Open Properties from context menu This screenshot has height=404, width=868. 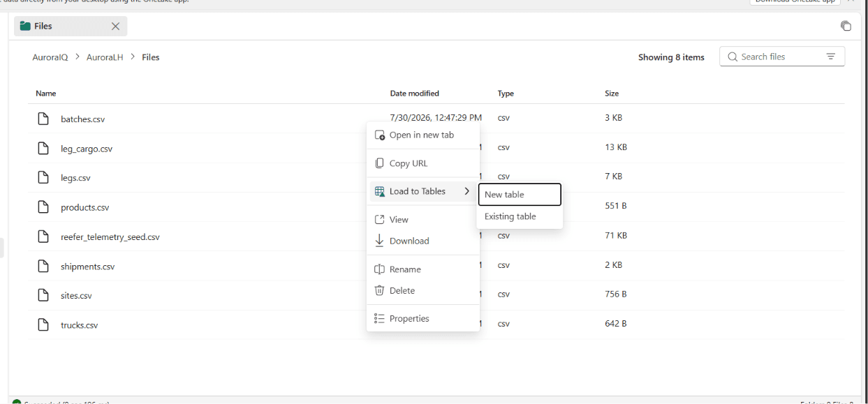click(423, 319)
